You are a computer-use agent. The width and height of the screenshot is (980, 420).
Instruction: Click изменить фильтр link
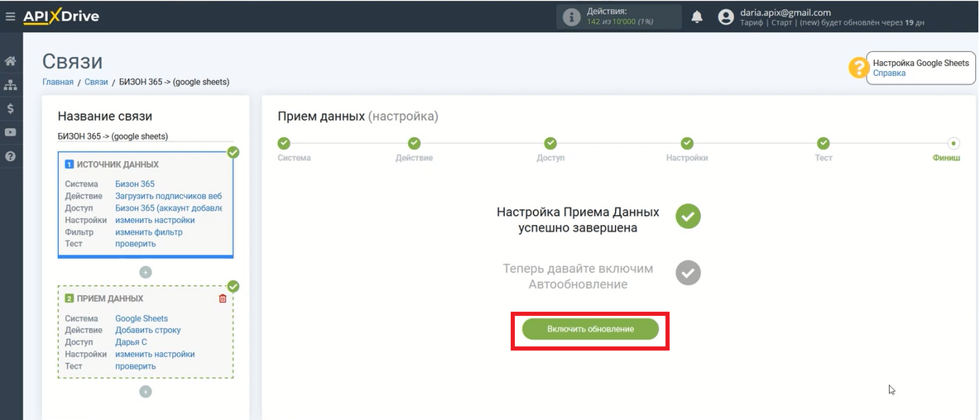pyautogui.click(x=149, y=232)
